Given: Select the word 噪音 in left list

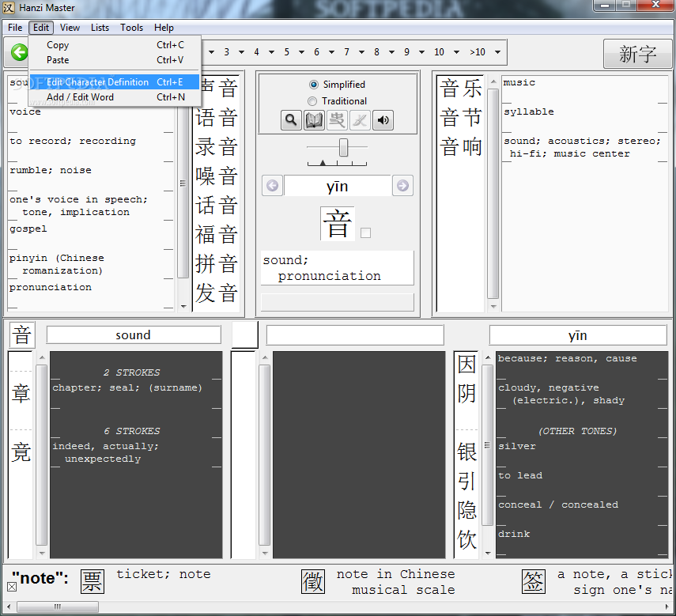Looking at the screenshot, I should [217, 176].
